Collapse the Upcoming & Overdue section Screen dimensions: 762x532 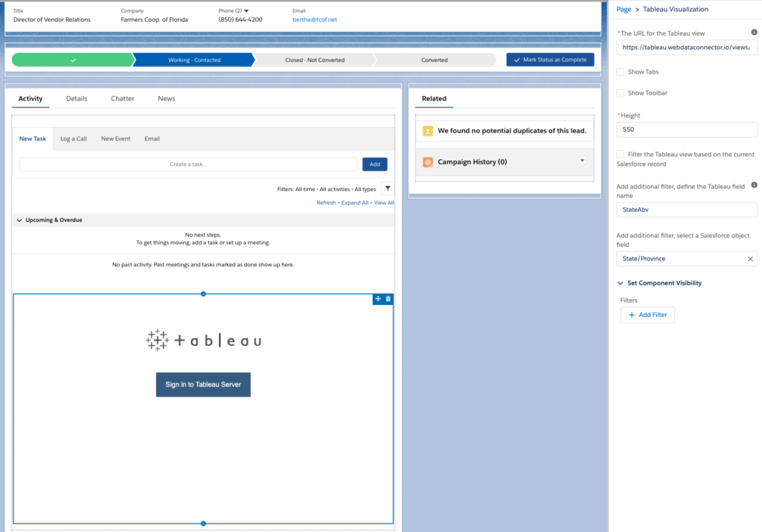click(19, 220)
